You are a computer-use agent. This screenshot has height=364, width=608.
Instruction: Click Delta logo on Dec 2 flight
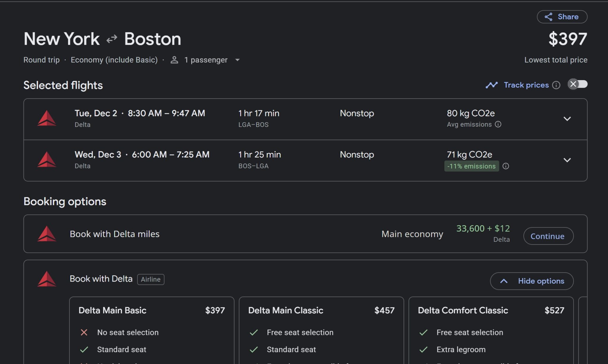point(47,118)
